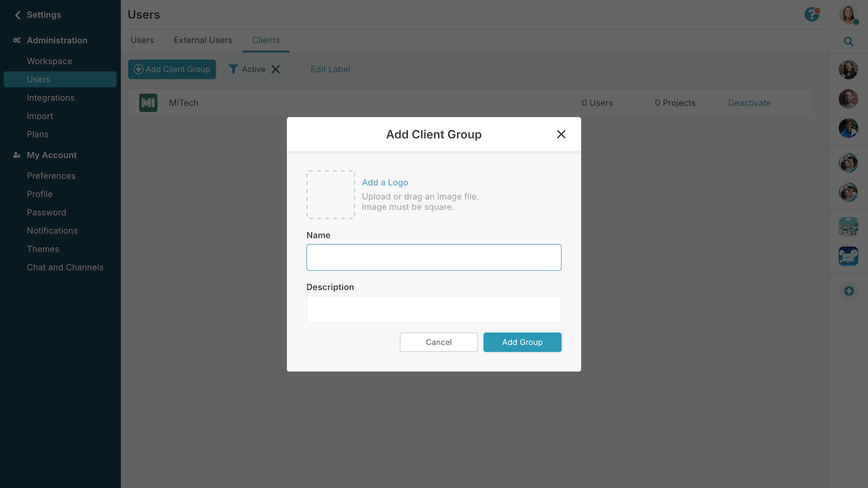Click the Add a Logo link

tap(385, 182)
